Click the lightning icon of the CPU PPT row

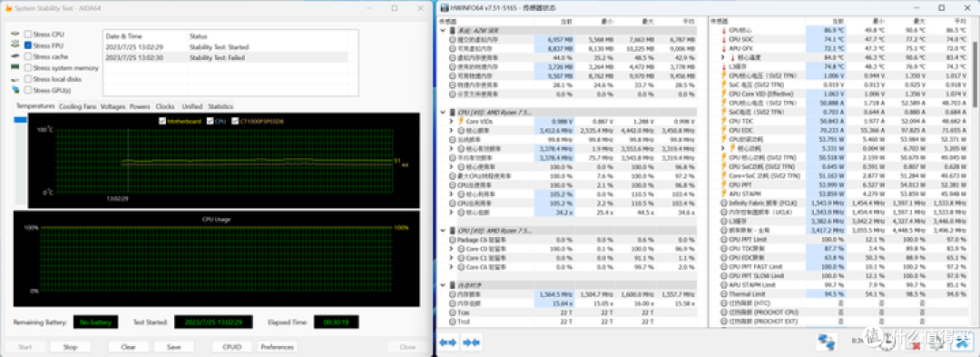[x=724, y=185]
